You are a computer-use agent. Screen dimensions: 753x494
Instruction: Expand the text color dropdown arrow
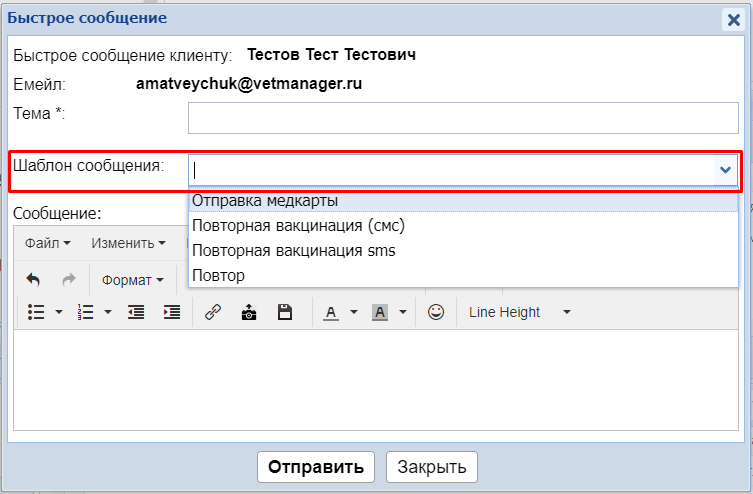(354, 312)
